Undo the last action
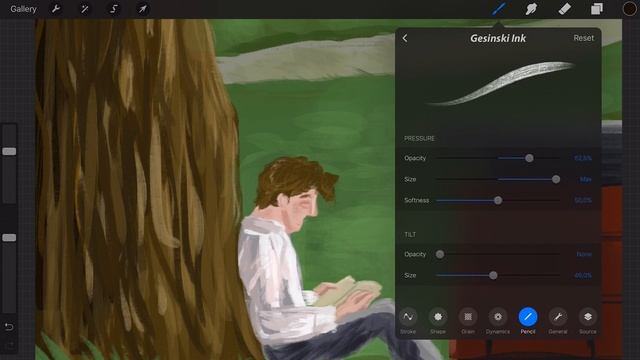The image size is (640, 360). pos(9,327)
